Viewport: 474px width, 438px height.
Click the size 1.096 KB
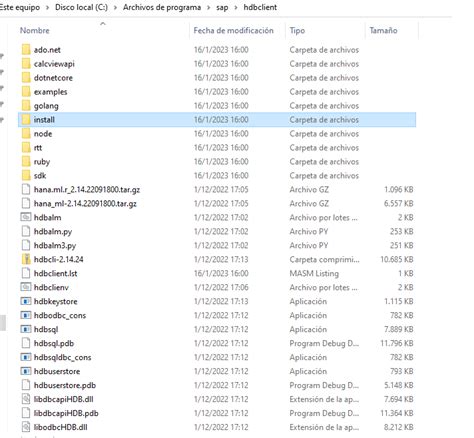(x=399, y=189)
